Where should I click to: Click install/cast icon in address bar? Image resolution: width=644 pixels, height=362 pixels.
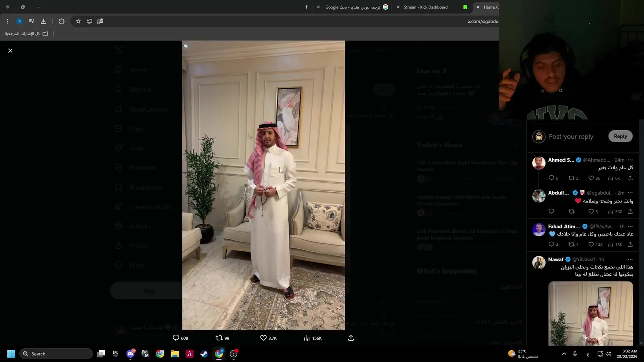click(89, 21)
